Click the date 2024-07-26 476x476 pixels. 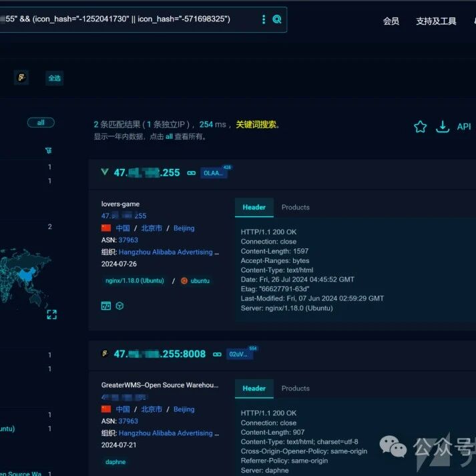click(x=119, y=264)
